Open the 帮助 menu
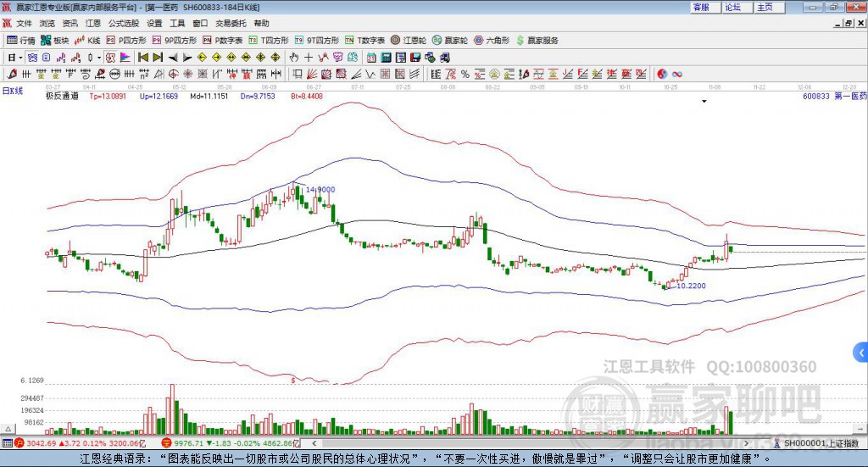Screen dimensions: 868x467 [261, 23]
